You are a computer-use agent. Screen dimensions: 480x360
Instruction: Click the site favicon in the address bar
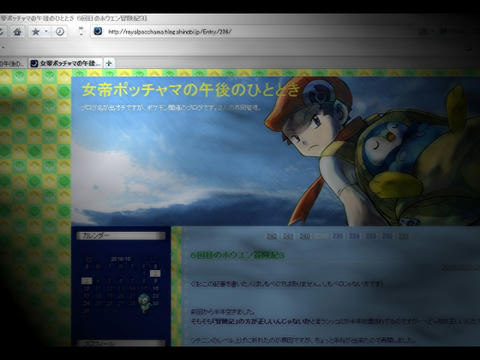[x=98, y=31]
